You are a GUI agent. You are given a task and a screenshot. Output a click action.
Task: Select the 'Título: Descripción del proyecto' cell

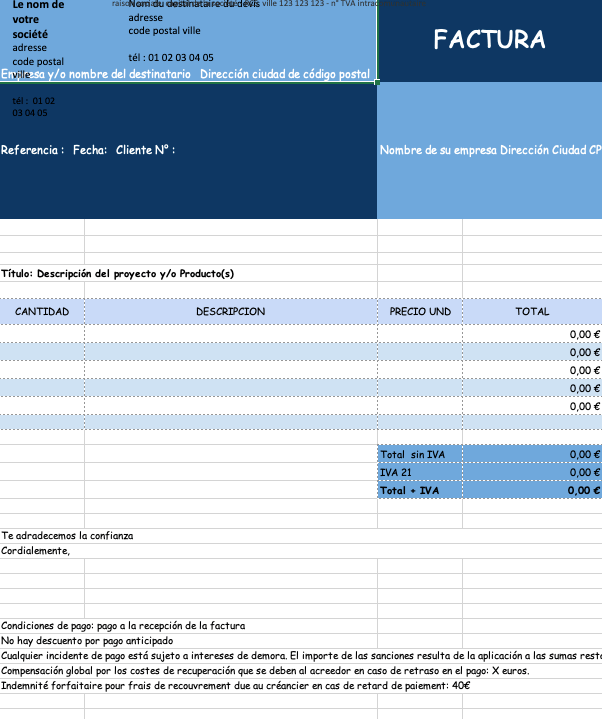click(x=117, y=274)
